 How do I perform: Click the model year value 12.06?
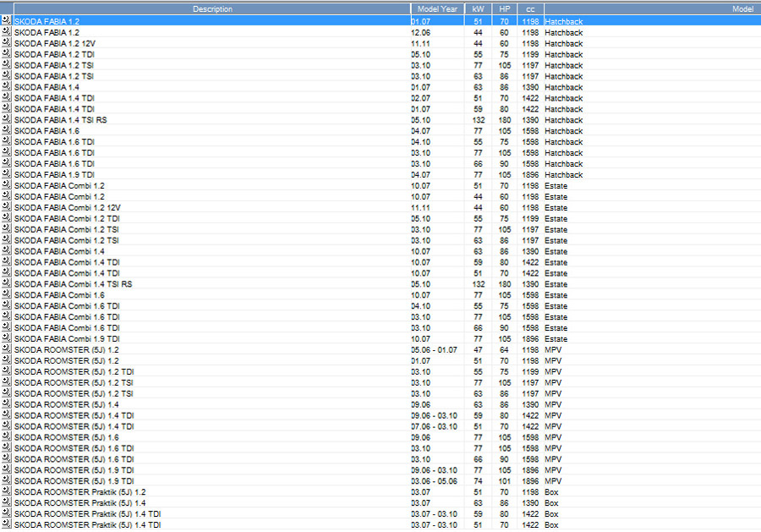[x=421, y=32]
